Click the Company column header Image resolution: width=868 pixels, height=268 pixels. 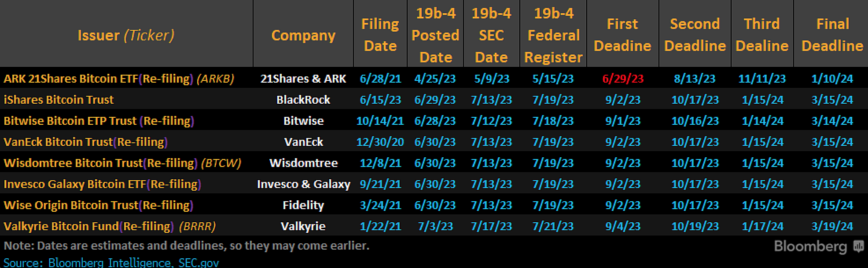point(303,35)
